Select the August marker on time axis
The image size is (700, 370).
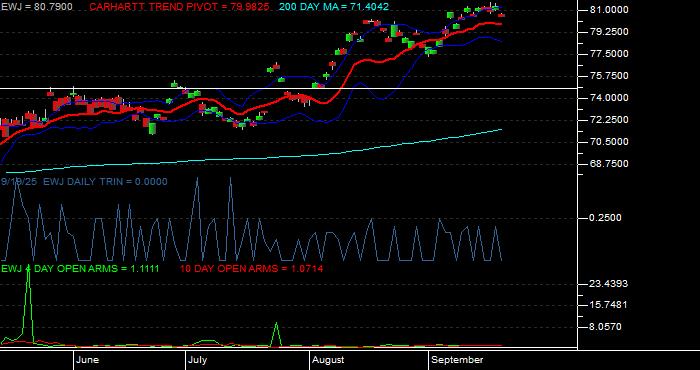(328, 360)
